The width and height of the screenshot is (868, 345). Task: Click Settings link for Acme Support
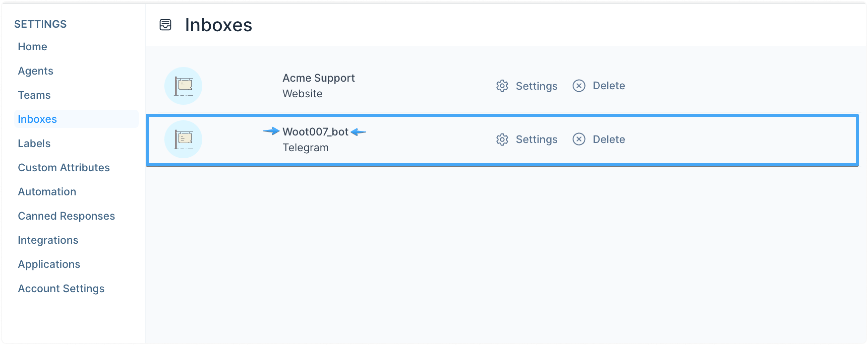tap(527, 86)
